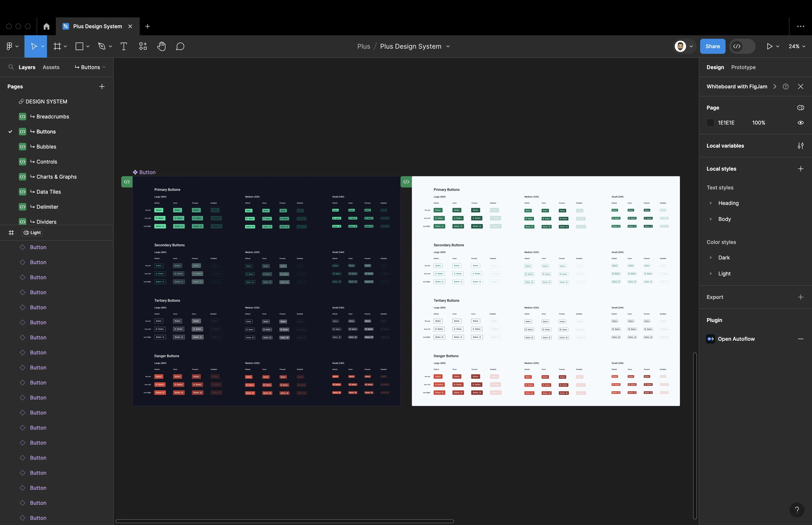Expand the Light color styles group
This screenshot has height=525, width=812.
coord(710,274)
